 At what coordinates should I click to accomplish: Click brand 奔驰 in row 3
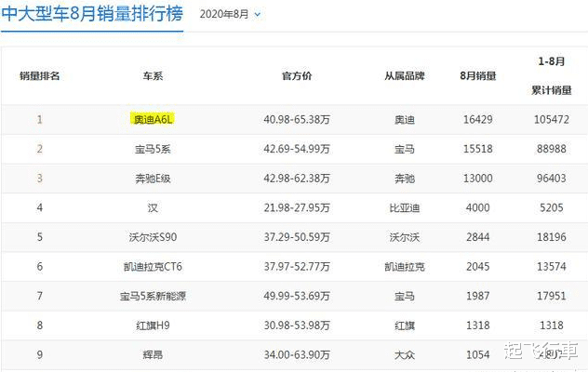404,179
